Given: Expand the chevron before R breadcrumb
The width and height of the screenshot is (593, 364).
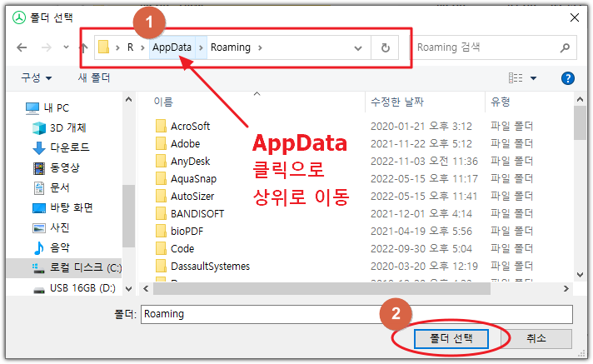Looking at the screenshot, I should tap(117, 47).
